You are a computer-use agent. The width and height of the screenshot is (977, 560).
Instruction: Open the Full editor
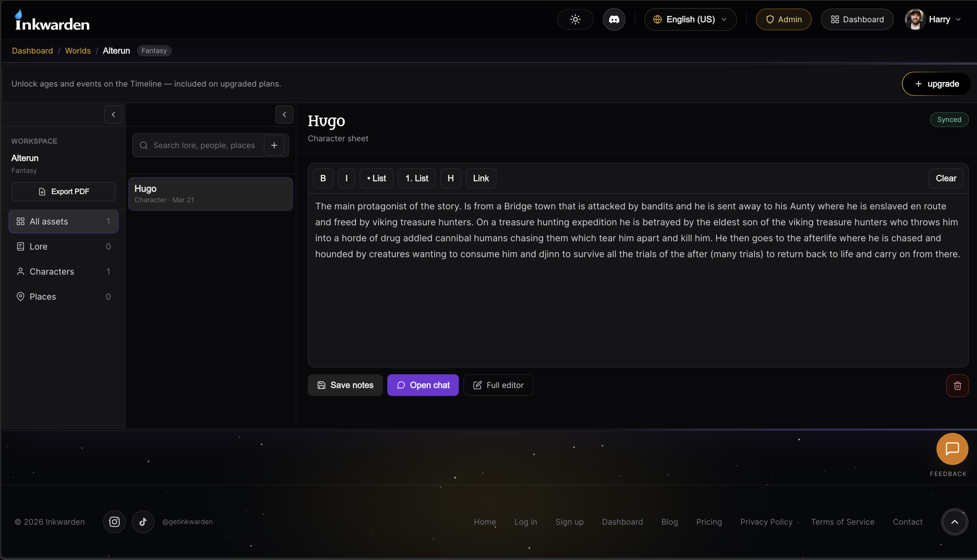[x=498, y=385]
